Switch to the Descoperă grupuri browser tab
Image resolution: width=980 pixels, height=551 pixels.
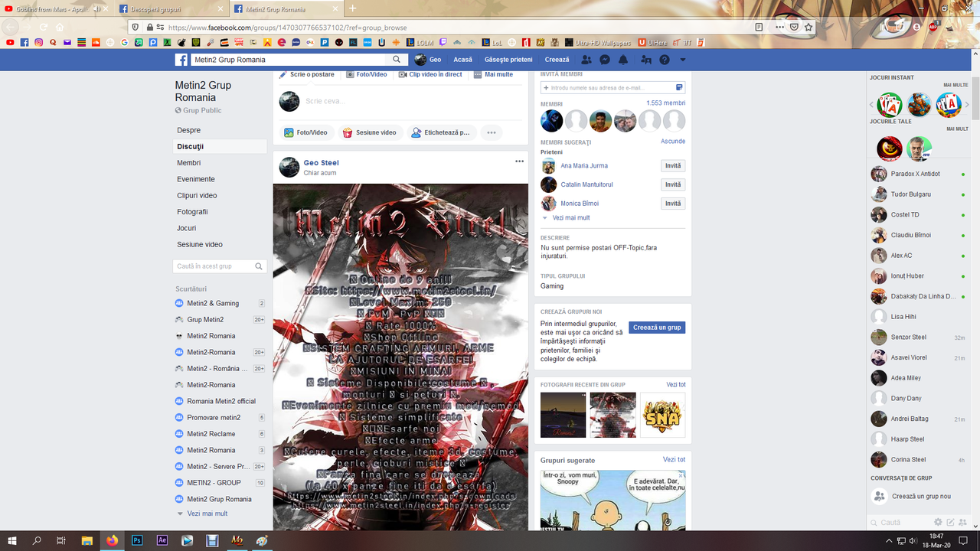tap(170, 9)
